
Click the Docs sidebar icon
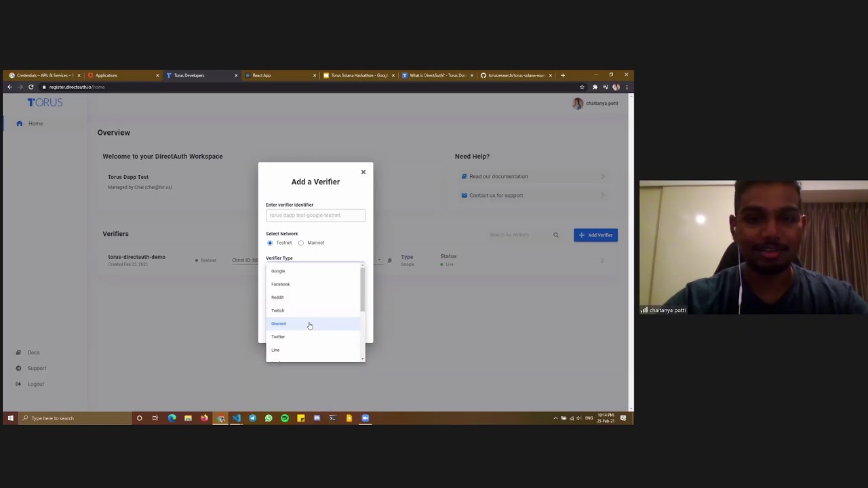(x=18, y=352)
